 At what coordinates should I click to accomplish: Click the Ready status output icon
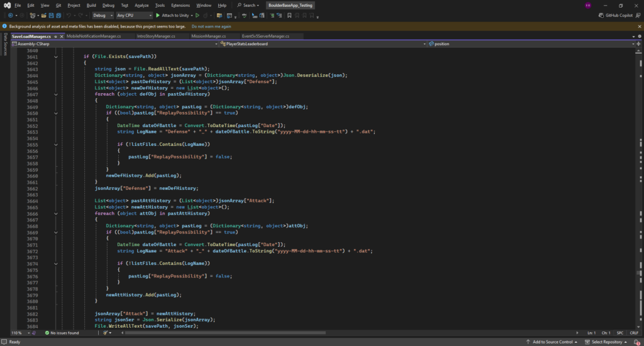4,342
